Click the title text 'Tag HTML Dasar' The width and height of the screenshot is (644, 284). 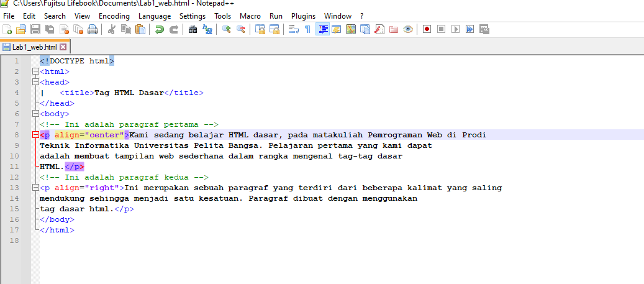(129, 93)
